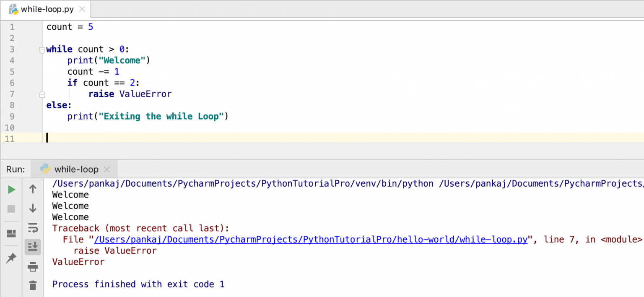Image resolution: width=644 pixels, height=297 pixels.
Task: Toggle scroll to end of console output
Action: click(33, 247)
